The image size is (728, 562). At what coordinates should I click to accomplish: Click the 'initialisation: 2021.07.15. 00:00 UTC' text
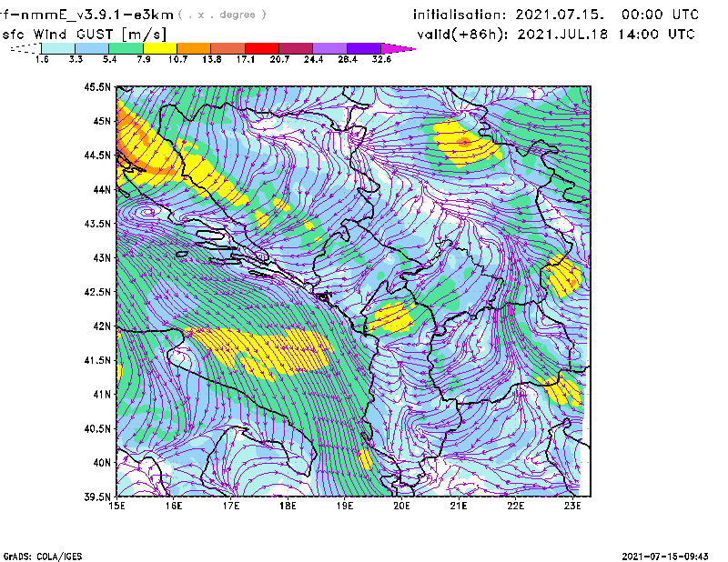click(x=556, y=15)
